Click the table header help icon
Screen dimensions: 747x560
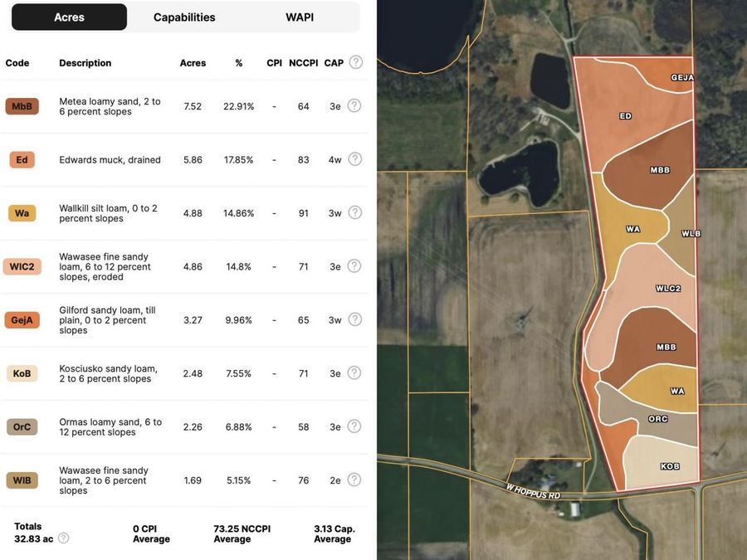coord(356,62)
